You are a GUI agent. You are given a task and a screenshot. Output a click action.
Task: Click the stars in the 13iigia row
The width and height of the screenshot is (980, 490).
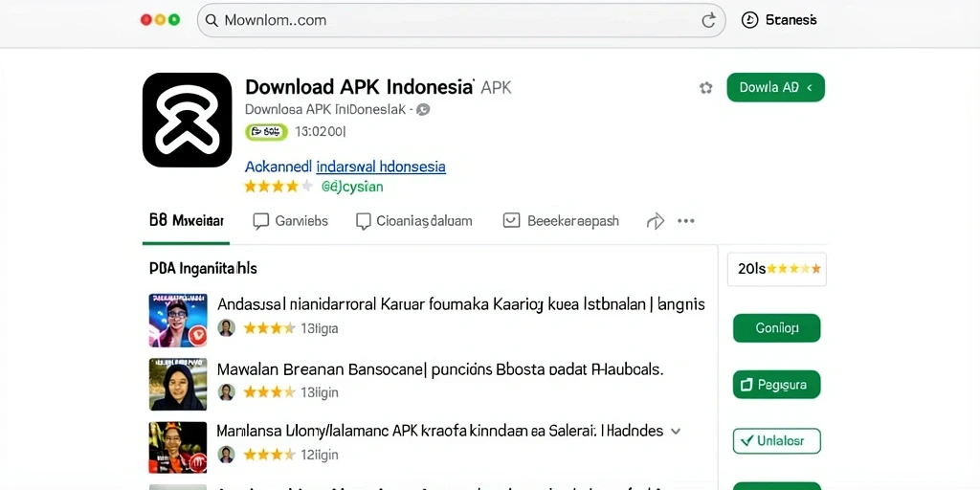click(269, 328)
